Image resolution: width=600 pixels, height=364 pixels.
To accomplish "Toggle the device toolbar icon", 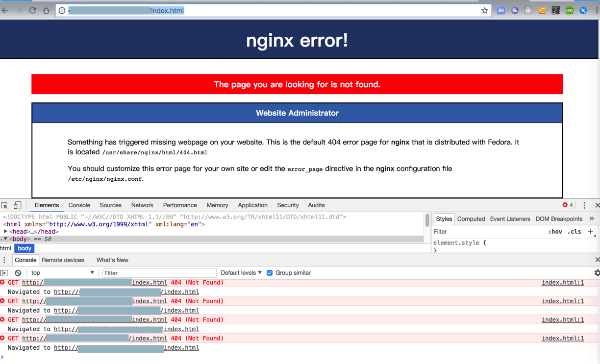I will click(17, 206).
